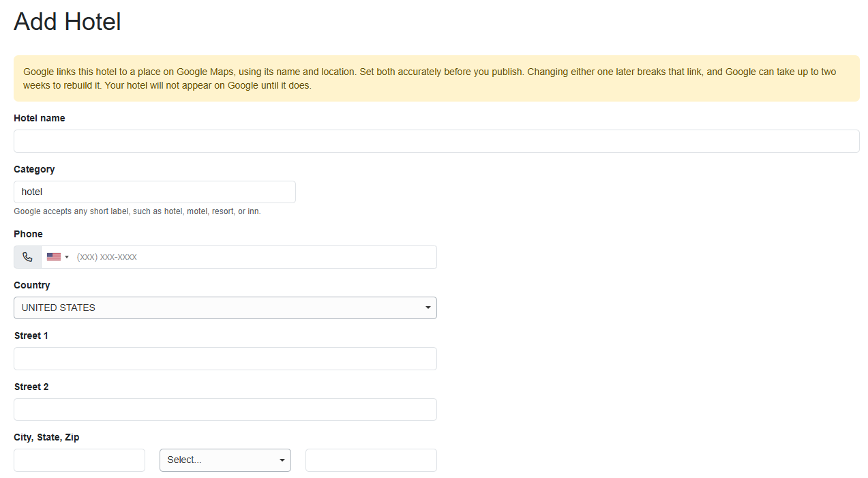
Task: Click the Category label
Action: click(x=34, y=169)
